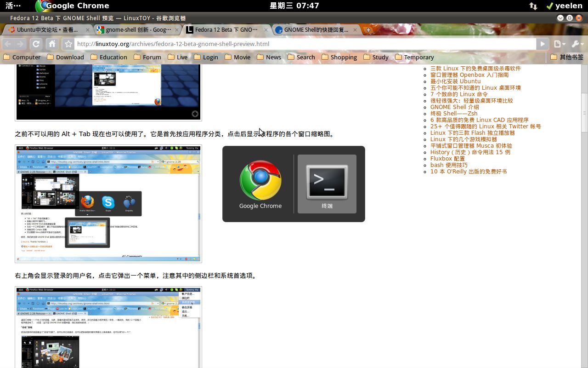Open the Download bookmark folder

pyautogui.click(x=65, y=57)
